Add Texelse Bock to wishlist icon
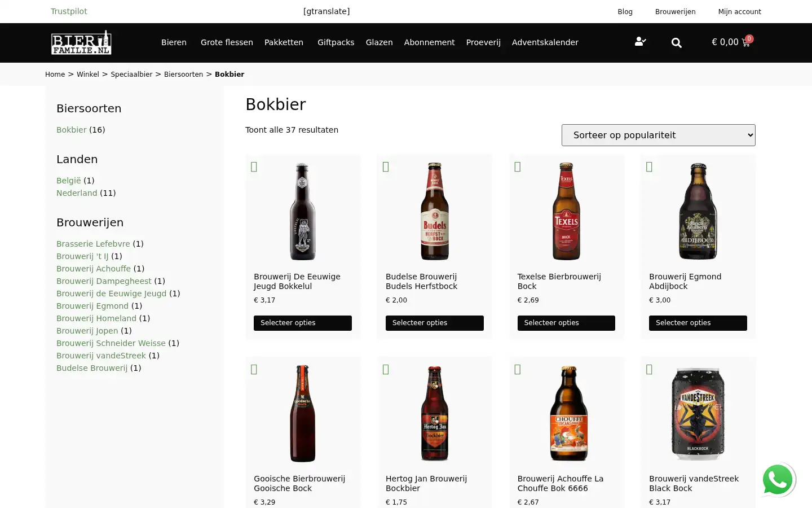 [518, 167]
